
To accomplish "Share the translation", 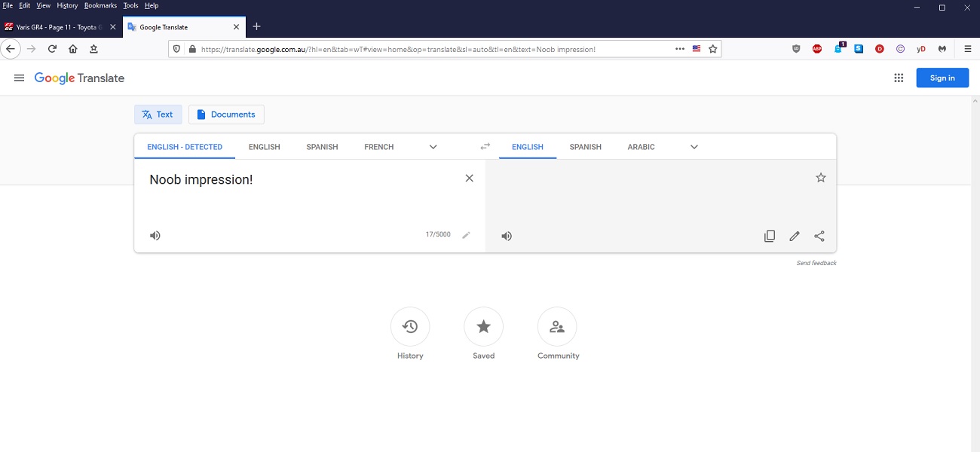I will [819, 237].
